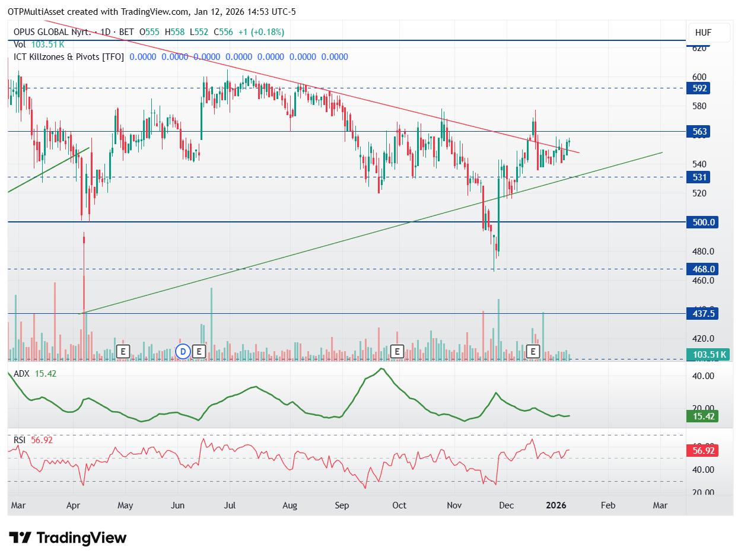Click the 500.0 price level label
This screenshot has width=741, height=560.
[x=702, y=222]
